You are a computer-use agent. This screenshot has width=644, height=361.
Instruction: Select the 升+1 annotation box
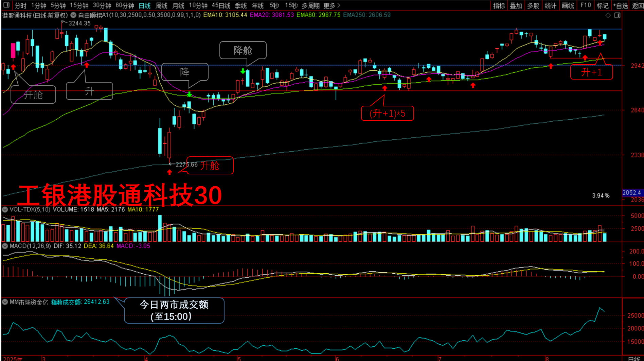click(591, 72)
